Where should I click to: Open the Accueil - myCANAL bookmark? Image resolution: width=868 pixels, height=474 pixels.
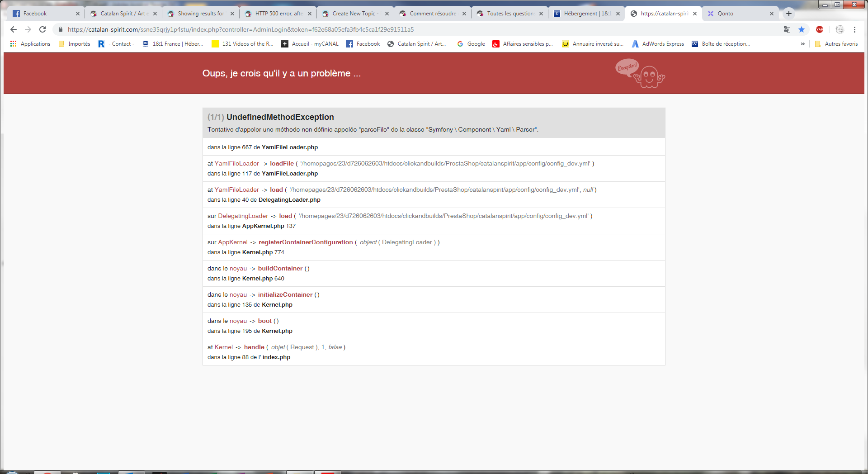(x=310, y=44)
